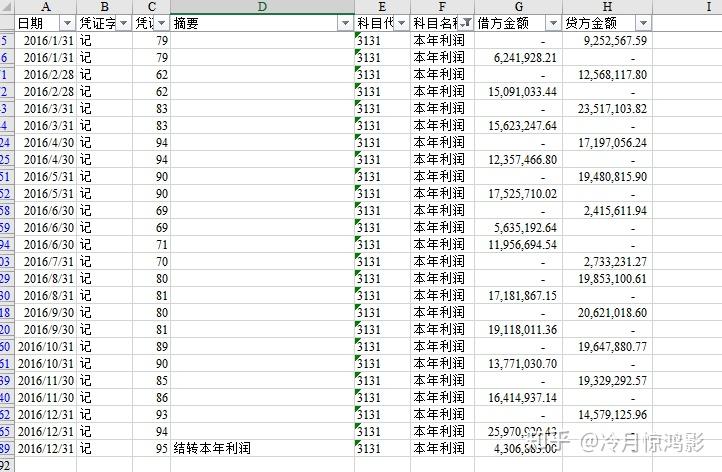
Task: Select column E header
Action: click(x=382, y=7)
